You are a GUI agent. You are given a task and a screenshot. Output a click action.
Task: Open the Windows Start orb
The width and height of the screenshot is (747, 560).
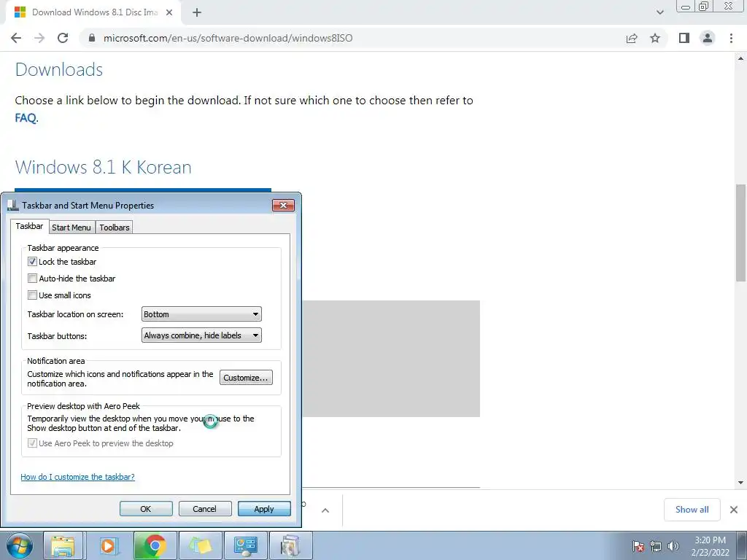[x=20, y=545]
